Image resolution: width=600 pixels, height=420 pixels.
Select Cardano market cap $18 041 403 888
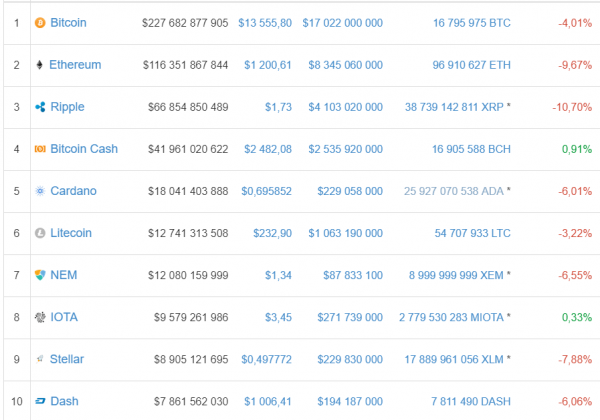(x=188, y=191)
